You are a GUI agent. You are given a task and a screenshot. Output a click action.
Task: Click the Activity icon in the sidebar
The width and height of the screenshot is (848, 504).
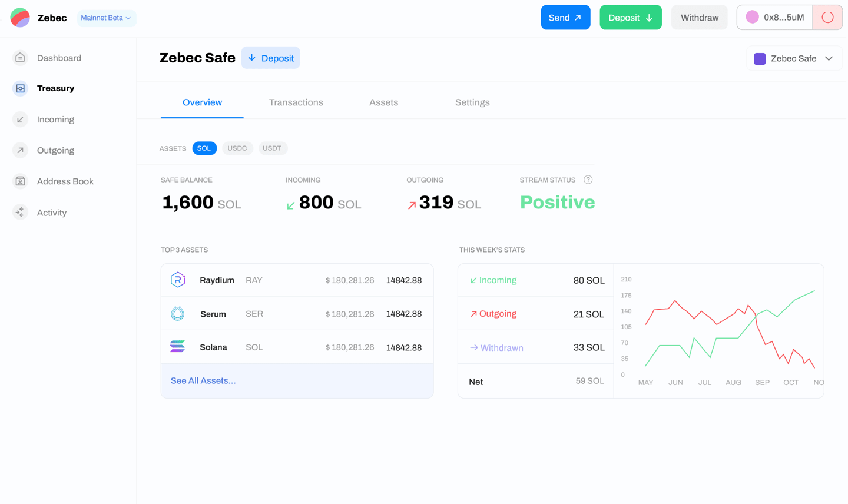[x=20, y=213]
